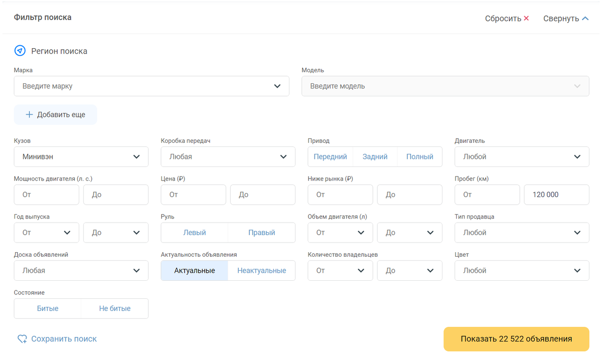Toggle Передний drive option
This screenshot has height=364, width=602.
coord(330,157)
